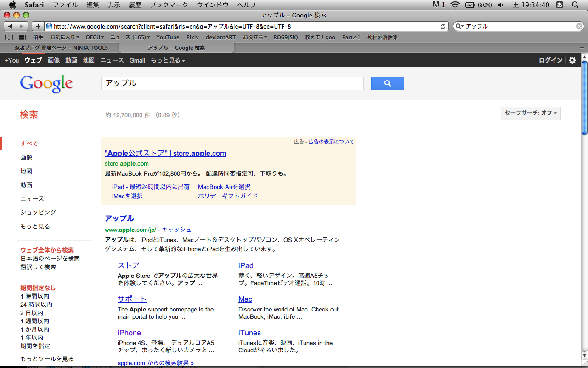Check Wi-Fi status icon in menu bar
The height and width of the screenshot is (368, 588).
tap(455, 5)
